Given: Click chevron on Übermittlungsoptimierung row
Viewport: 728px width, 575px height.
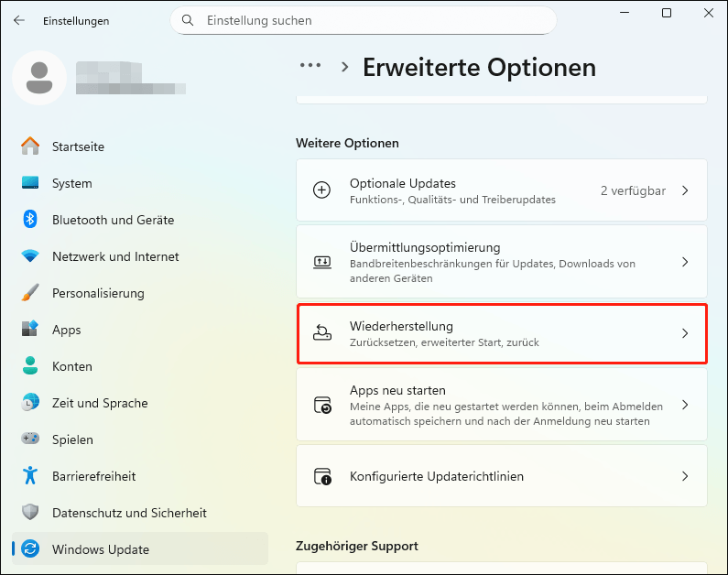Looking at the screenshot, I should click(x=685, y=262).
